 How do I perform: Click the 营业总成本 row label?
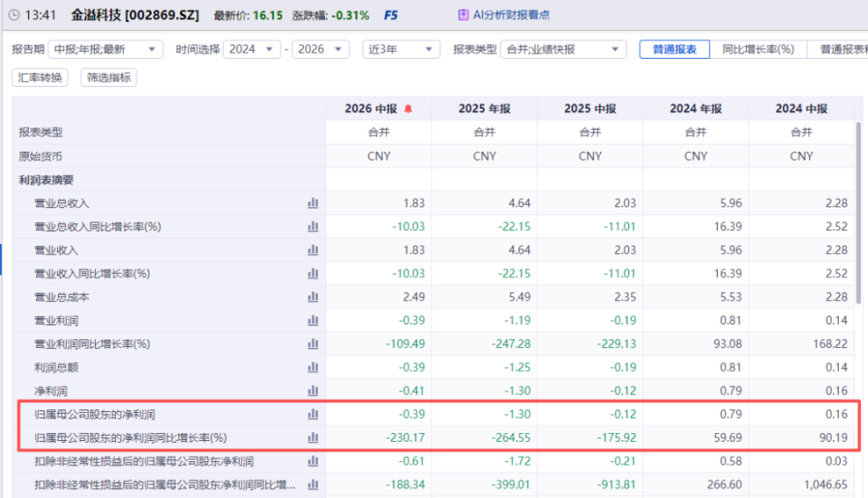pos(61,297)
